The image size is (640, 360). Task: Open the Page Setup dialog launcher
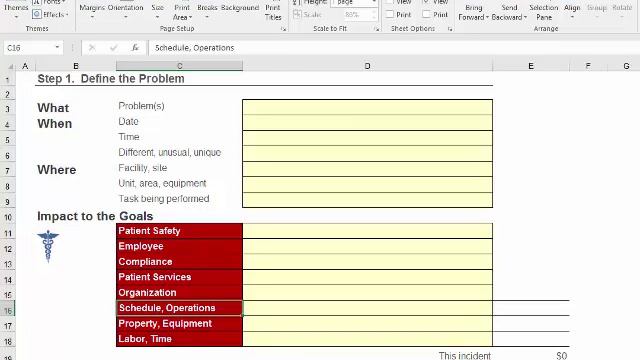tap(283, 29)
